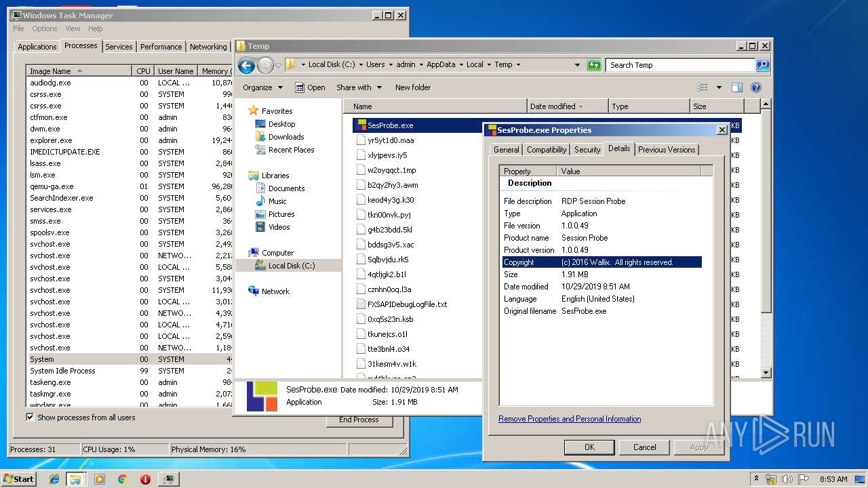
Task: Select Local Disk (C:) in navigation pane
Action: pyautogui.click(x=292, y=266)
